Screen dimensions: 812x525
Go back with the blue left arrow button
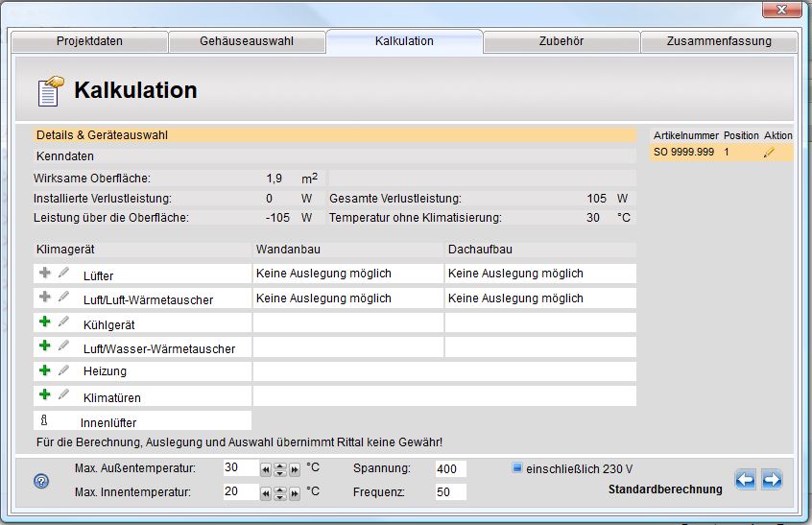(x=746, y=480)
